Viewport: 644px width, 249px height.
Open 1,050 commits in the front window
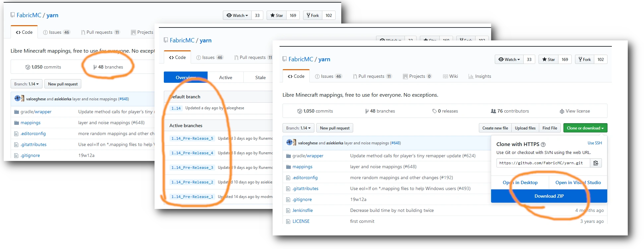[x=315, y=111]
